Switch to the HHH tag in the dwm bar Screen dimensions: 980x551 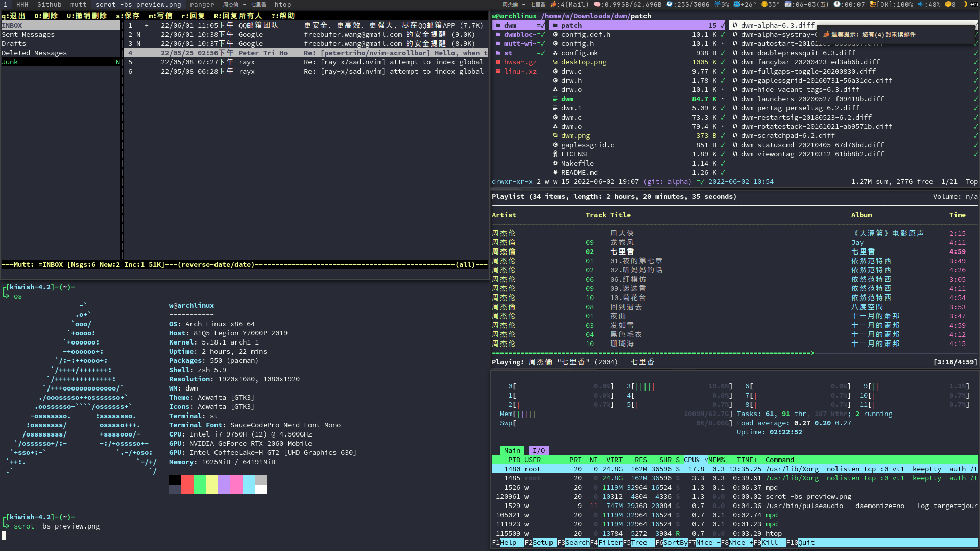click(22, 4)
